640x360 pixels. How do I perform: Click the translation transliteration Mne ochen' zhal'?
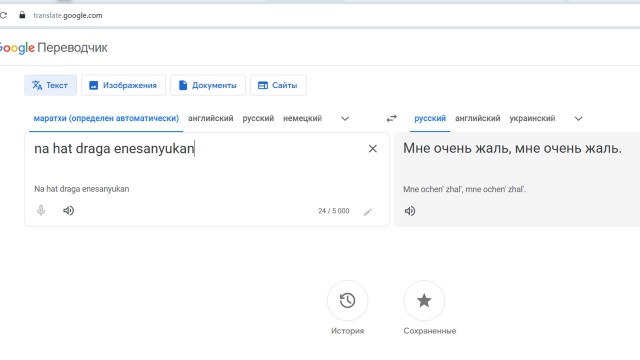464,189
